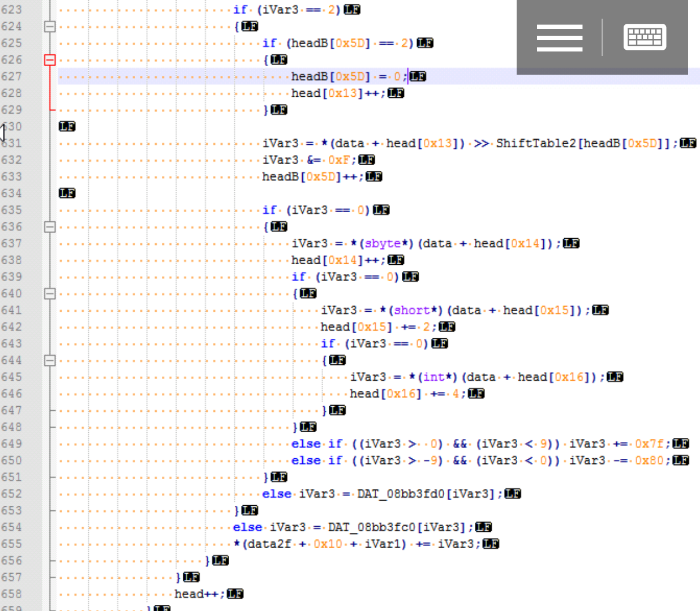This screenshot has width=700, height=611.
Task: Click "DAT_08bb3fd0[iVar3]" on line 652
Action: tap(426, 494)
